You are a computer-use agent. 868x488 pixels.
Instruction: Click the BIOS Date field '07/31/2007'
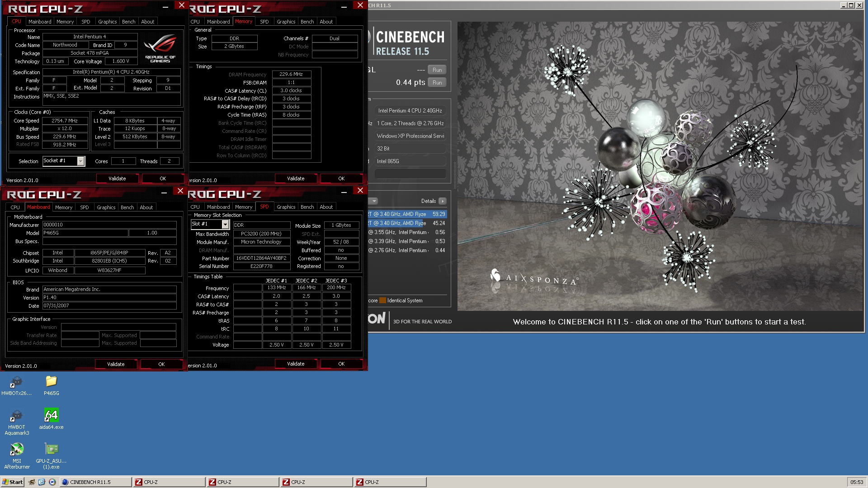tap(109, 306)
